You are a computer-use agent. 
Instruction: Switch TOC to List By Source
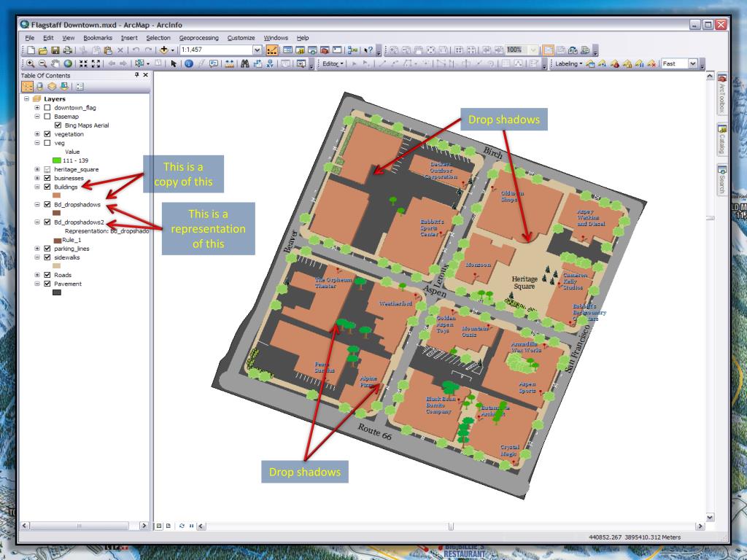pyautogui.click(x=40, y=87)
